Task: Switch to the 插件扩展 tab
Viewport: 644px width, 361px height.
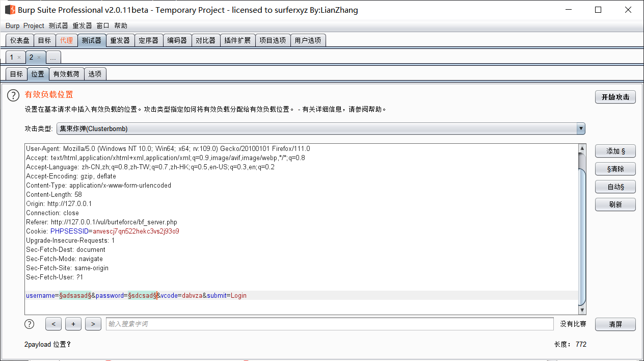Action: pyautogui.click(x=238, y=40)
